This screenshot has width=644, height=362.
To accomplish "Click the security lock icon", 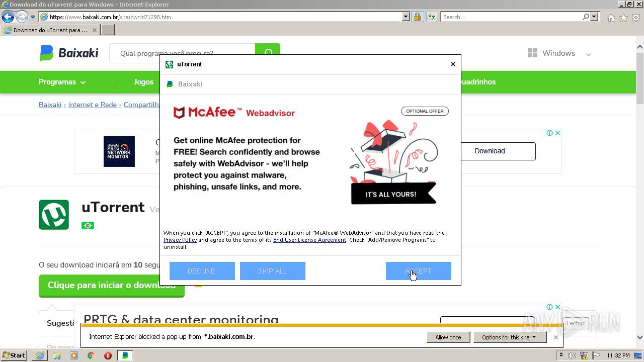I will pyautogui.click(x=417, y=17).
